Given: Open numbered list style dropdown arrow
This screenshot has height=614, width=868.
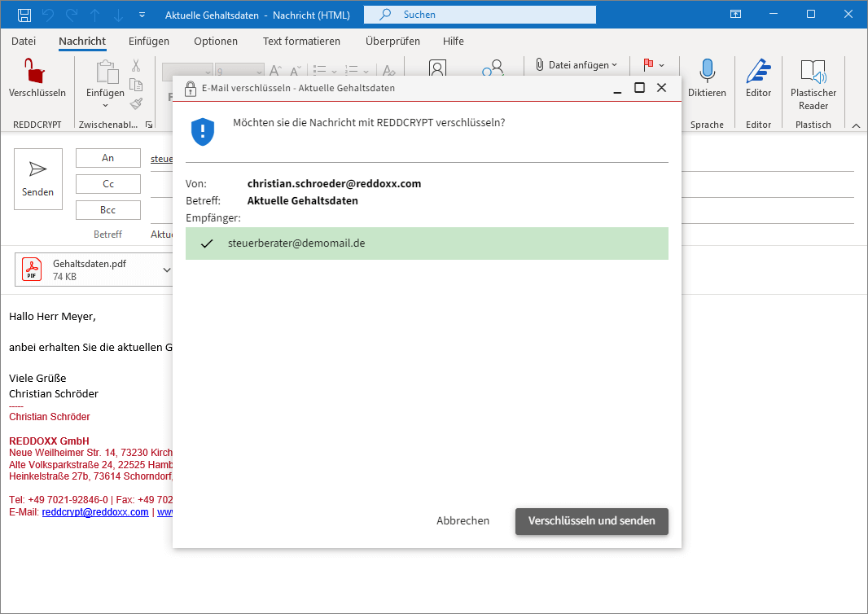Looking at the screenshot, I should point(366,72).
